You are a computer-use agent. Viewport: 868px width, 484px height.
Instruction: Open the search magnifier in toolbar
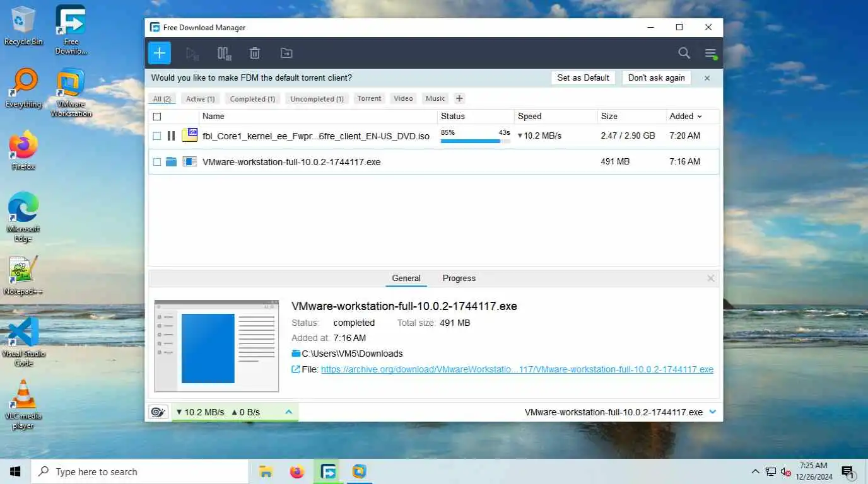[684, 53]
